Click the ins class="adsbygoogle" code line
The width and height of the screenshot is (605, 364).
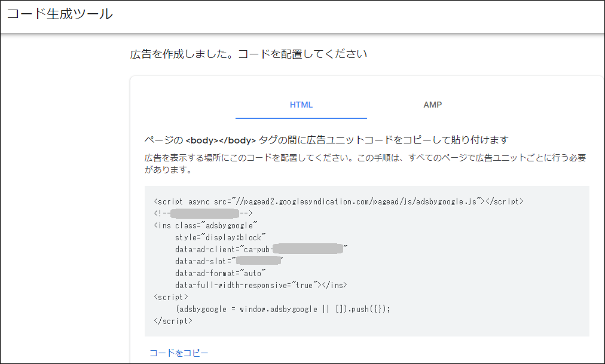click(205, 225)
